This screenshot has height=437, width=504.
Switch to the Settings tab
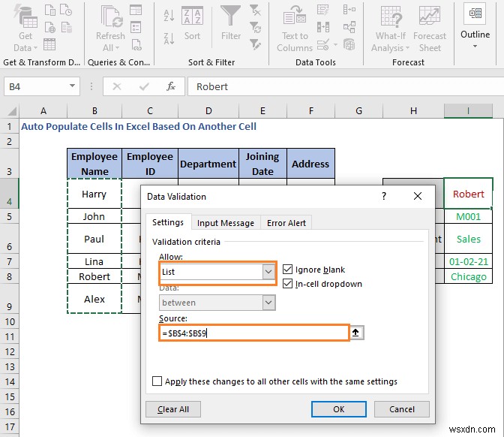click(168, 222)
